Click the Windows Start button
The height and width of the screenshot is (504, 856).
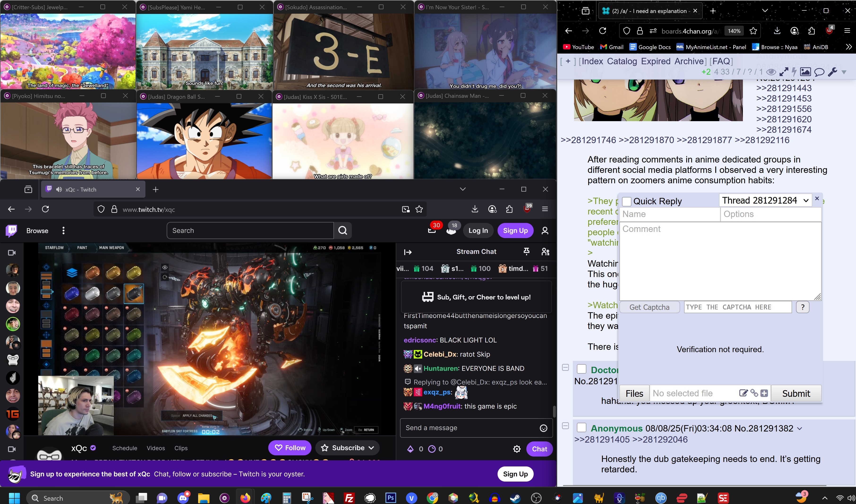14,498
